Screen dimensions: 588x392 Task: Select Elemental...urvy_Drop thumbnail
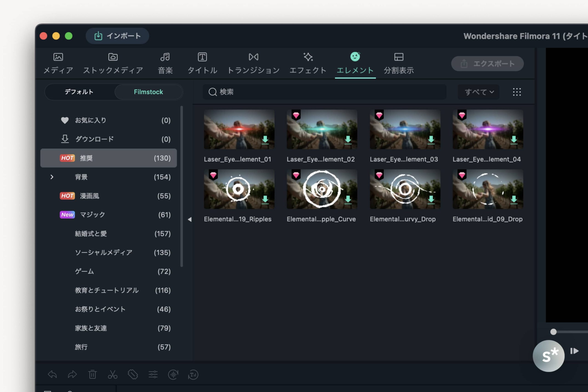pos(405,189)
